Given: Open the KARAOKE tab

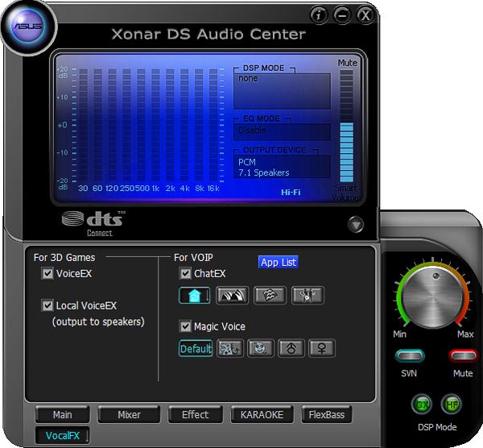Looking at the screenshot, I should [262, 415].
